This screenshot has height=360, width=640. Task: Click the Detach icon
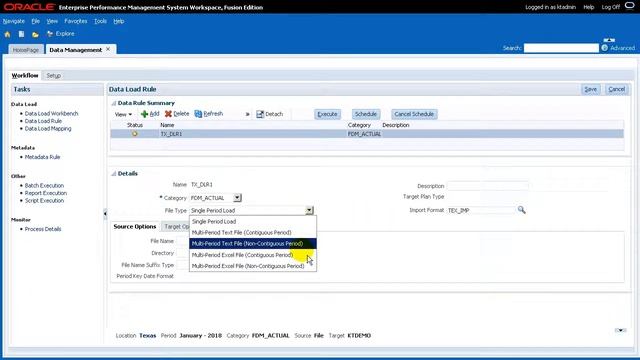point(260,114)
